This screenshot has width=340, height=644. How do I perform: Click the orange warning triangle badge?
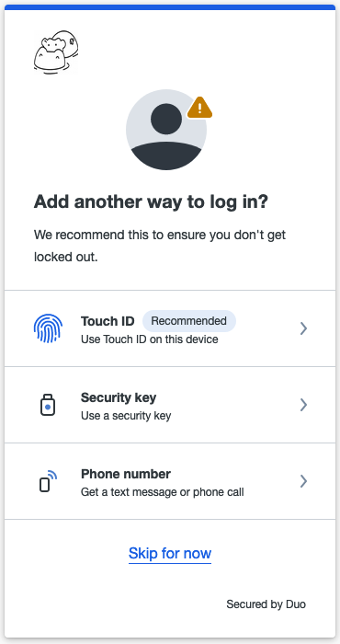199,108
